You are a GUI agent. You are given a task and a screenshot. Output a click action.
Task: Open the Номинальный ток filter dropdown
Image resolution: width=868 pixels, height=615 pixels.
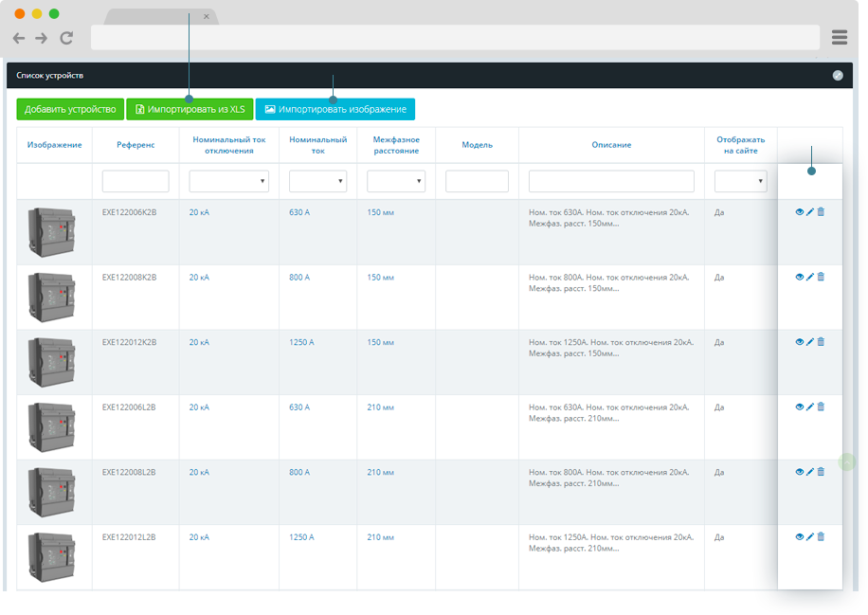click(x=317, y=181)
